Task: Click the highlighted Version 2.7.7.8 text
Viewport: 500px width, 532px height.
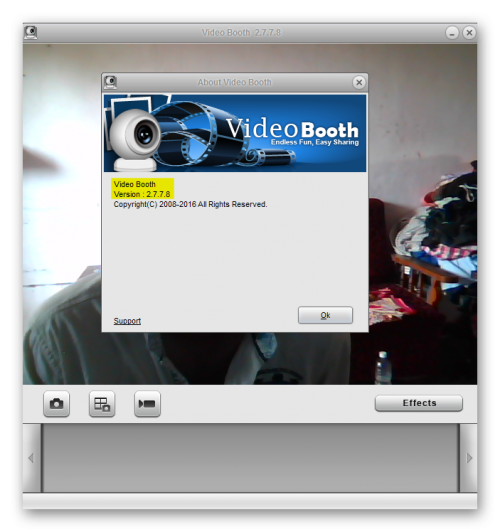Action: pyautogui.click(x=142, y=194)
